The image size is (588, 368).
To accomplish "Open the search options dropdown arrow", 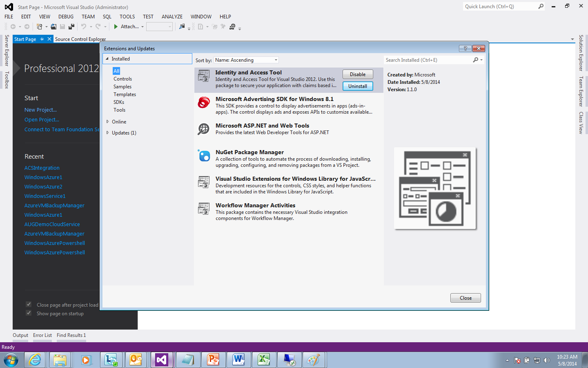I will [482, 60].
